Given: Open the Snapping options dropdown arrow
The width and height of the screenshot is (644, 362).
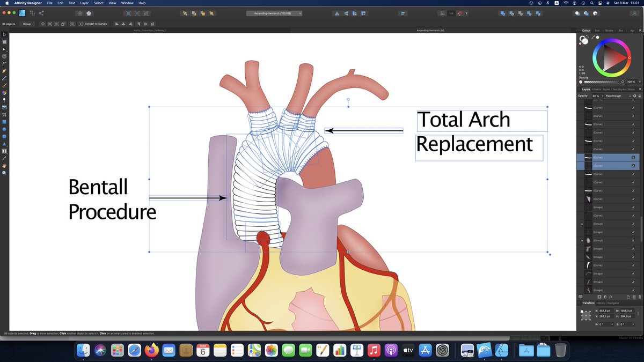Looking at the screenshot, I should [466, 13].
